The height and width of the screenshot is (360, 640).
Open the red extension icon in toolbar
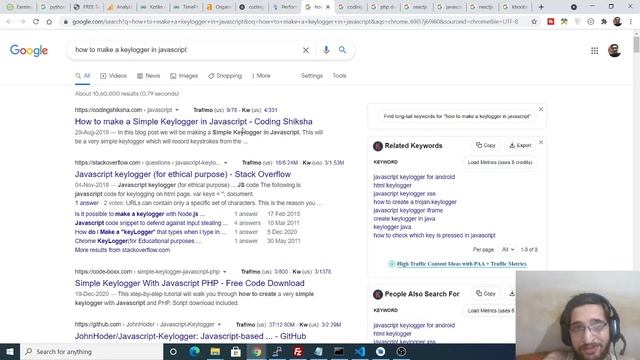pos(551,21)
